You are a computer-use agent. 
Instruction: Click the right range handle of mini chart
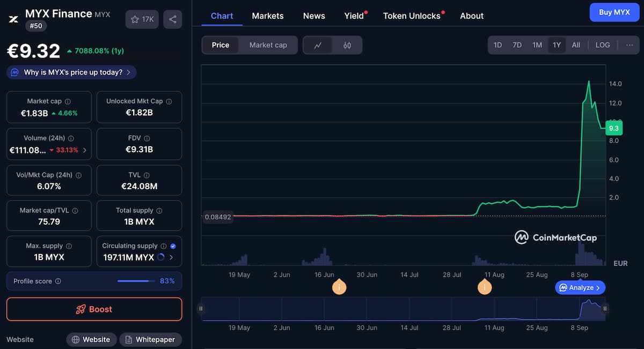point(605,308)
